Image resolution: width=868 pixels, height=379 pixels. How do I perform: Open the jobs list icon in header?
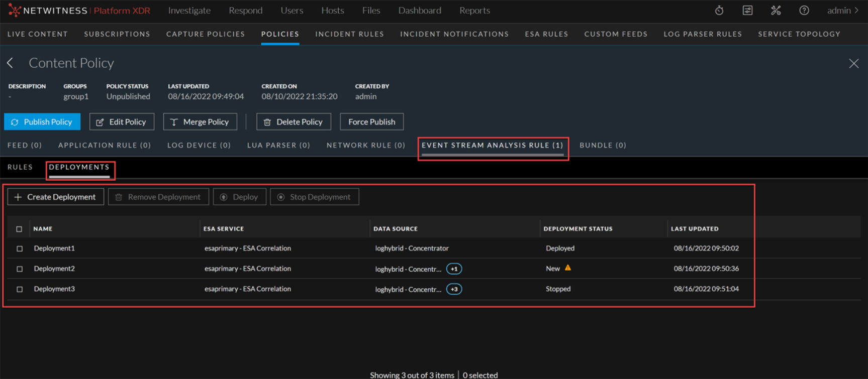[x=747, y=11]
